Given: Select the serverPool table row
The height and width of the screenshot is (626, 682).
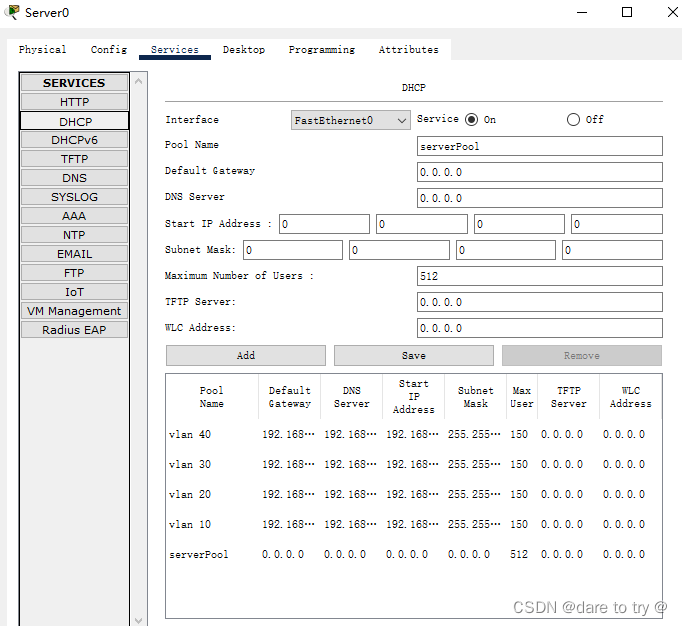Looking at the screenshot, I should tap(198, 555).
